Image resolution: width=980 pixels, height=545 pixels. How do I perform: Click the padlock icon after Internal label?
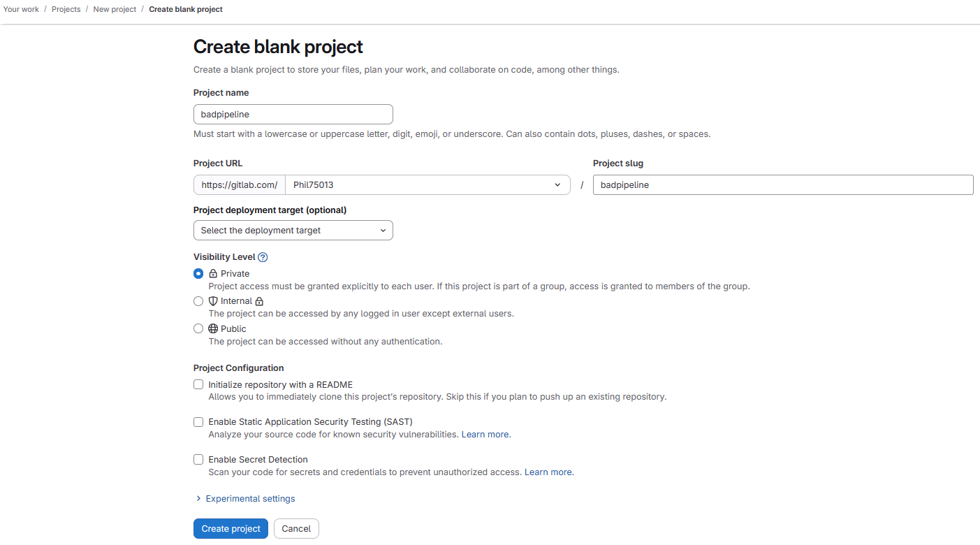click(259, 301)
